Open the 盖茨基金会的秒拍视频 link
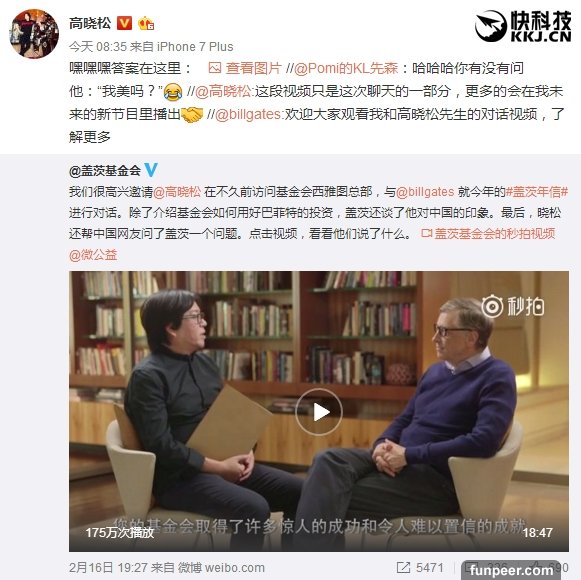Image resolution: width=581 pixels, height=580 pixels. point(488,233)
